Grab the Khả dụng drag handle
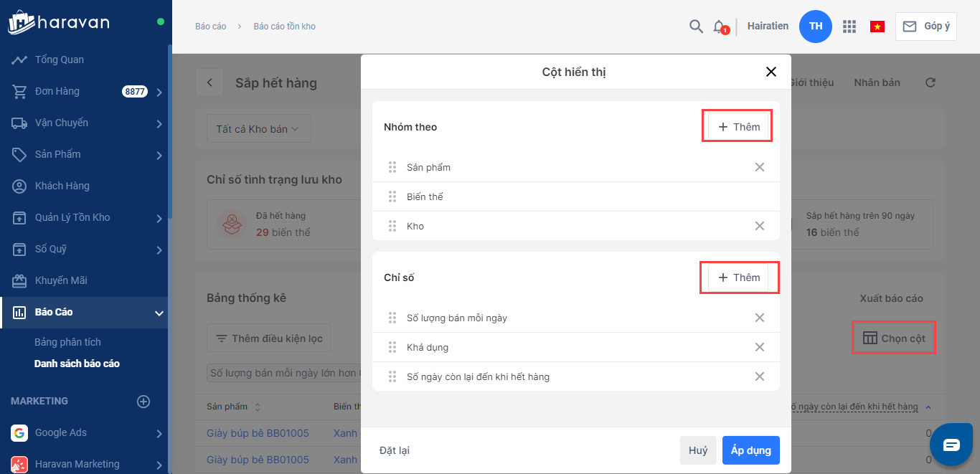Image resolution: width=980 pixels, height=474 pixels. [392, 347]
